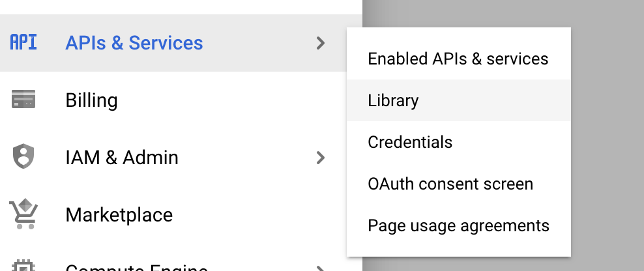This screenshot has height=271, width=644.
Task: Select Library from the submenu
Action: tap(393, 100)
